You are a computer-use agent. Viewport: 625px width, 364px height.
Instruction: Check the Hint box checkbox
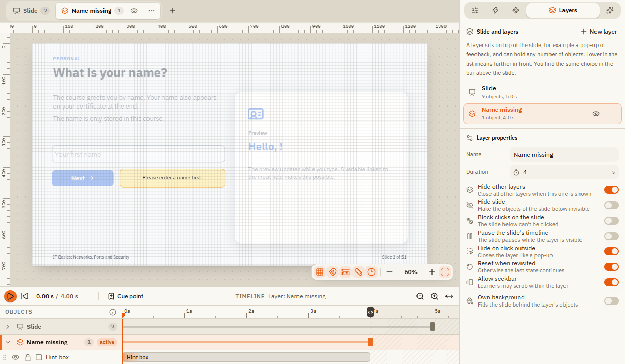39,357
